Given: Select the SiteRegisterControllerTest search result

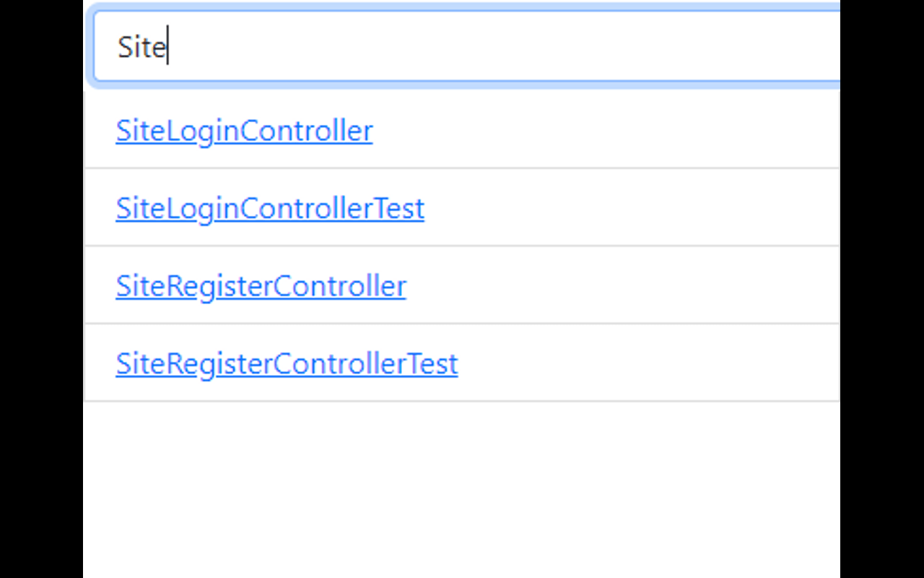Looking at the screenshot, I should pyautogui.click(x=287, y=363).
